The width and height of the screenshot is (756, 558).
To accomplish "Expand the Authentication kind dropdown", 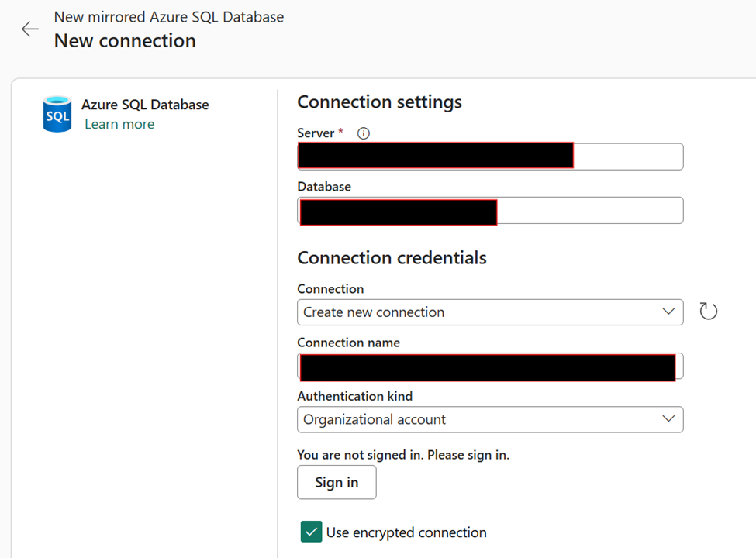I will 490,420.
